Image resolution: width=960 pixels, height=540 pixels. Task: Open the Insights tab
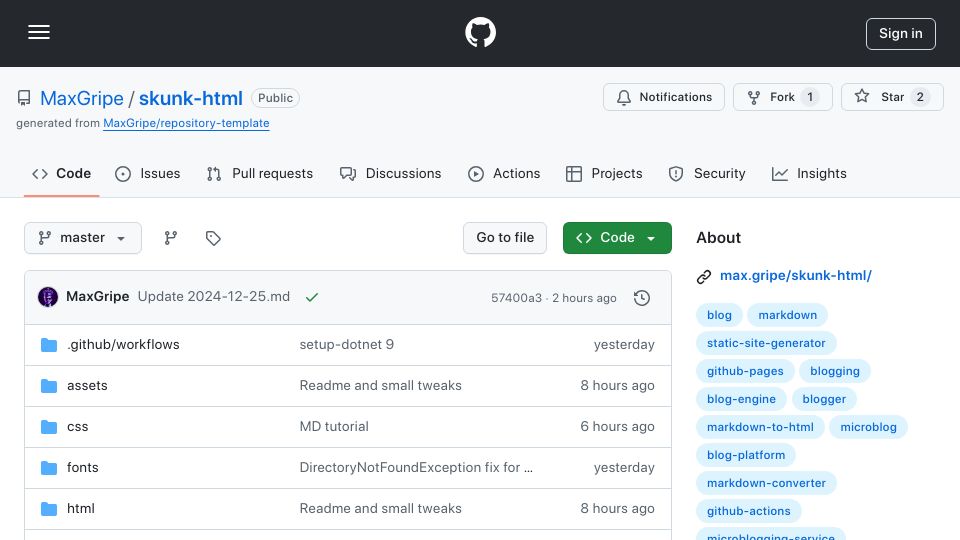click(809, 174)
